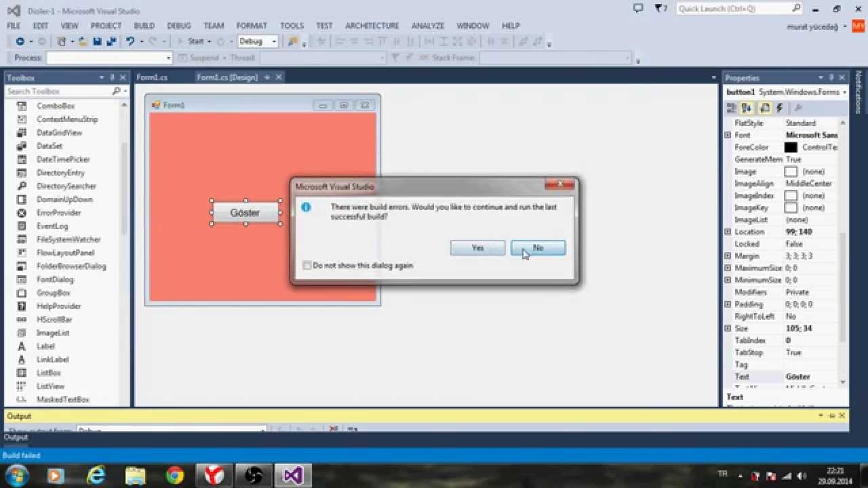The width and height of the screenshot is (868, 488).
Task: Expand the Margin property node
Action: pyautogui.click(x=728, y=256)
